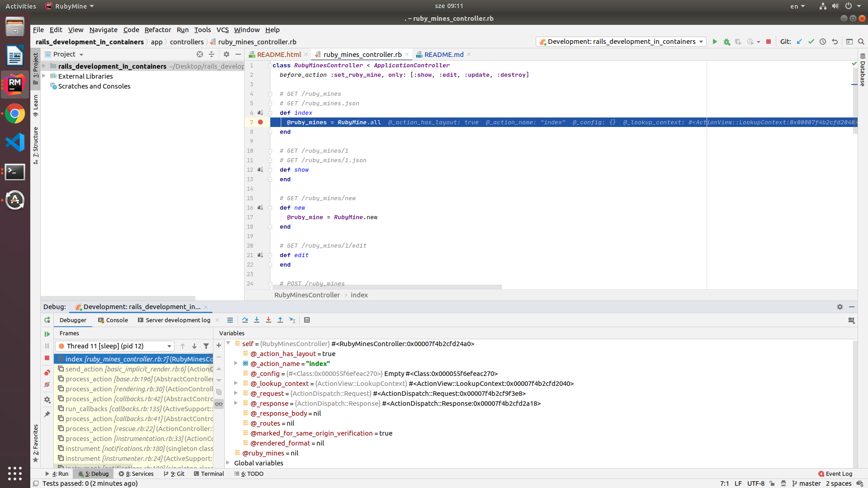This screenshot has height=488, width=868.
Task: Collapse the self variable node
Action: (x=228, y=343)
